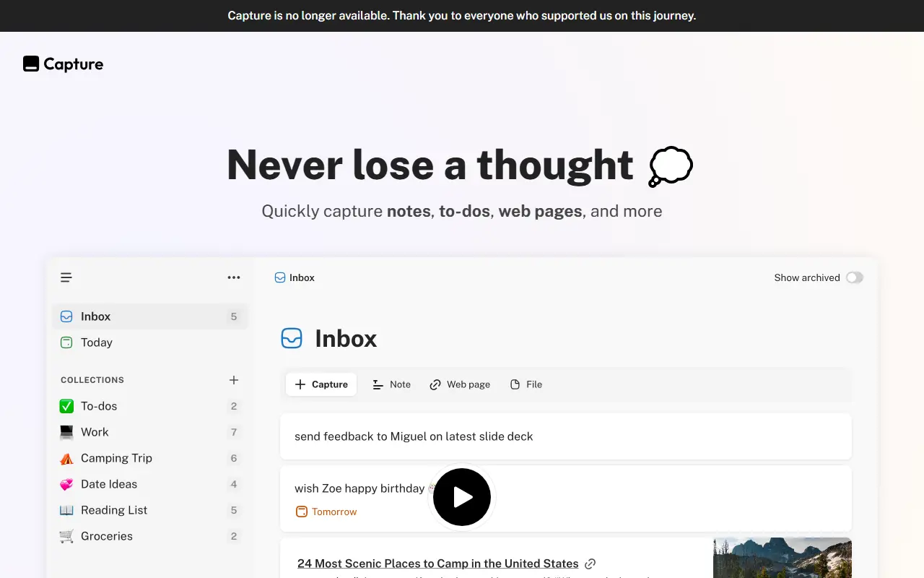
Task: Open the Reading List collection
Action: pyautogui.click(x=150, y=510)
